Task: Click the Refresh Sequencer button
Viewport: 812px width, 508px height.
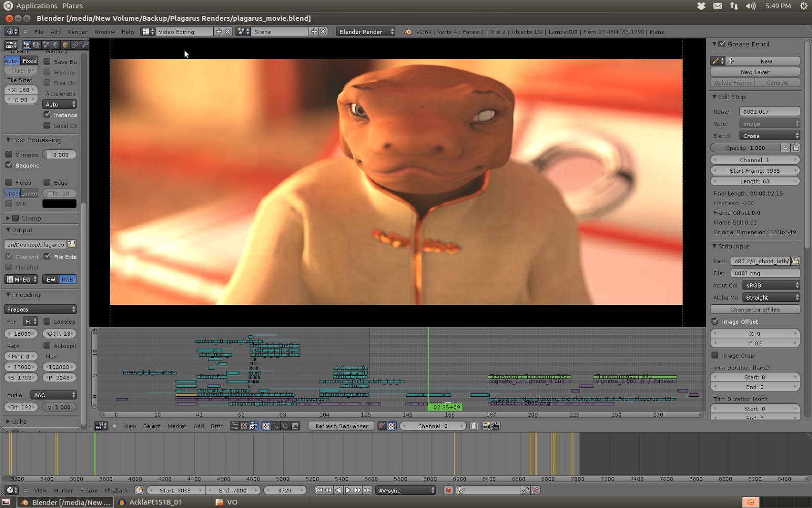Action: pyautogui.click(x=342, y=426)
